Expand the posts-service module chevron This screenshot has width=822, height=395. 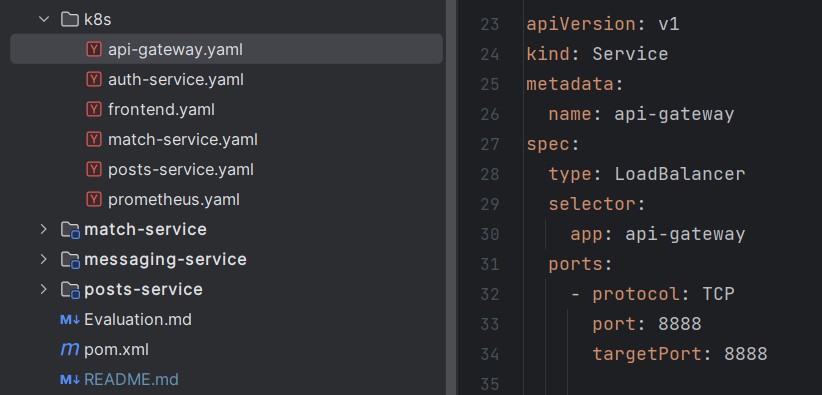pos(45,290)
